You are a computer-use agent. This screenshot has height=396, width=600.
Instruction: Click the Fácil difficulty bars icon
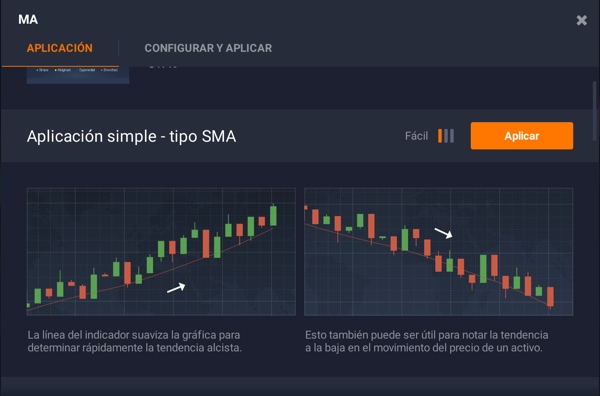pyautogui.click(x=446, y=136)
